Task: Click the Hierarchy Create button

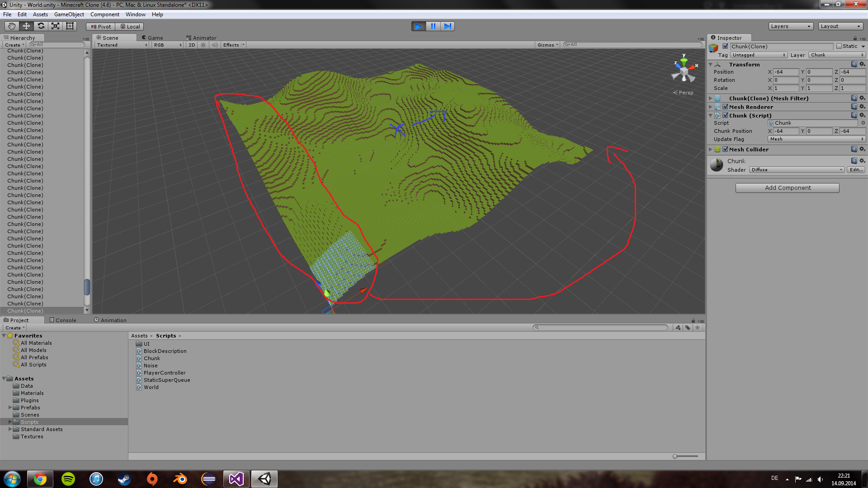Action: tap(14, 45)
